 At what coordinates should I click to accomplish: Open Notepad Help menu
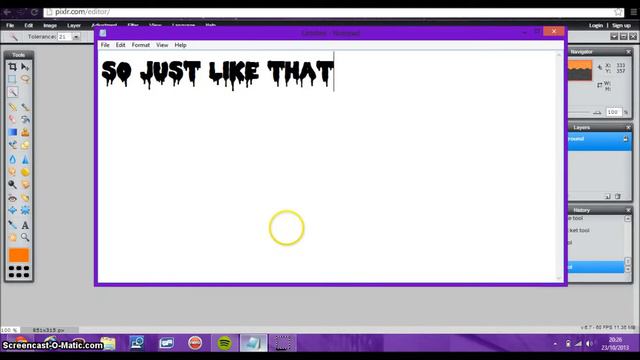click(x=180, y=45)
